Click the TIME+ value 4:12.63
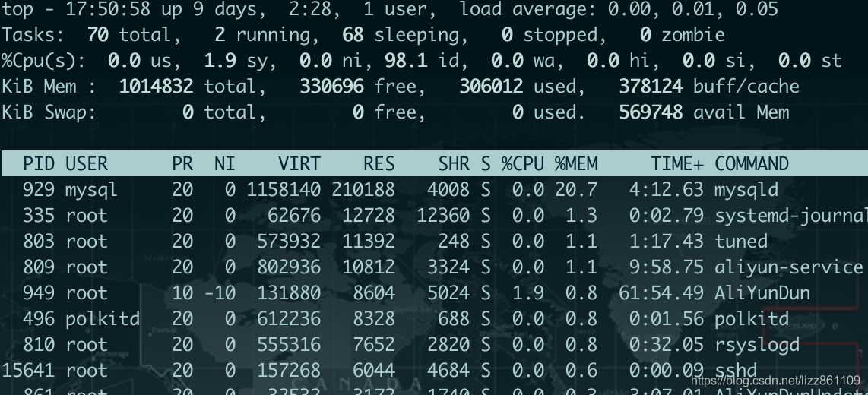The width and height of the screenshot is (868, 395). coord(667,190)
